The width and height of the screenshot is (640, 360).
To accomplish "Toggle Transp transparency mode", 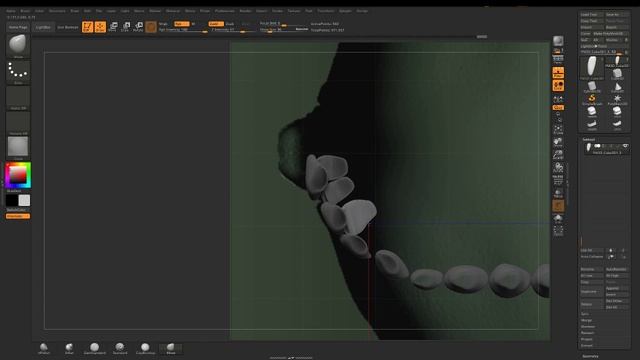I will tap(558, 193).
